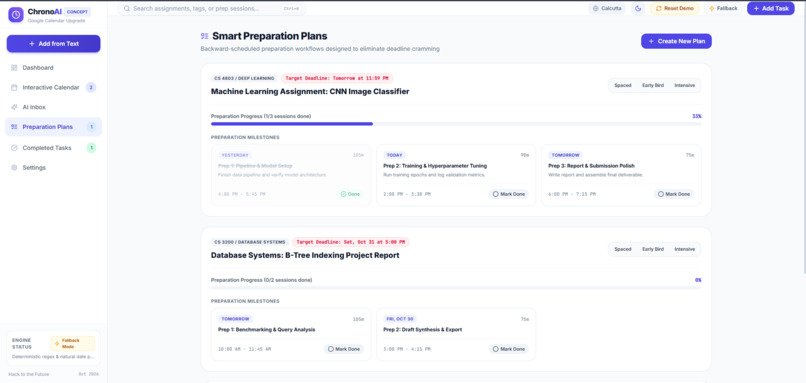Select Early Bird mode for B-Tree Indexing report

[x=653, y=249]
